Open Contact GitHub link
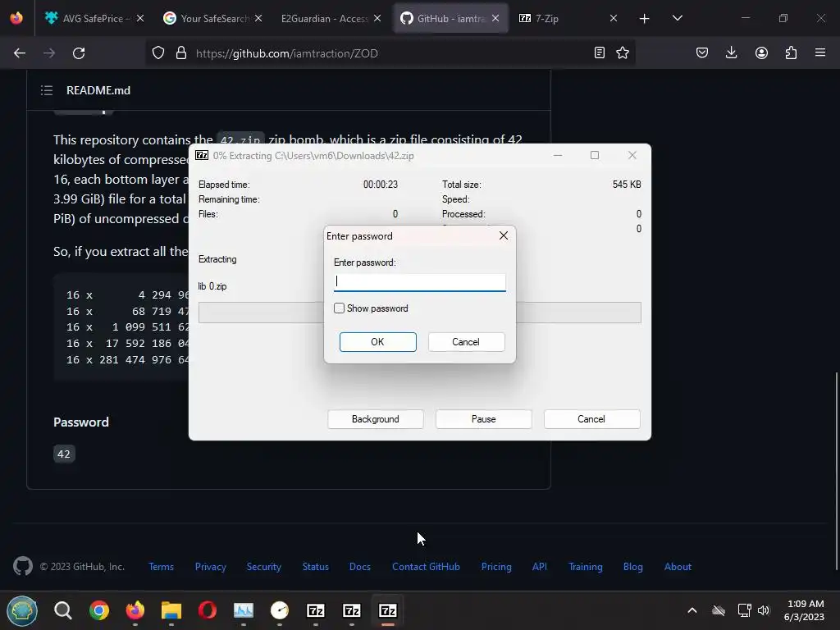Viewport: 840px width, 630px height. click(x=426, y=567)
